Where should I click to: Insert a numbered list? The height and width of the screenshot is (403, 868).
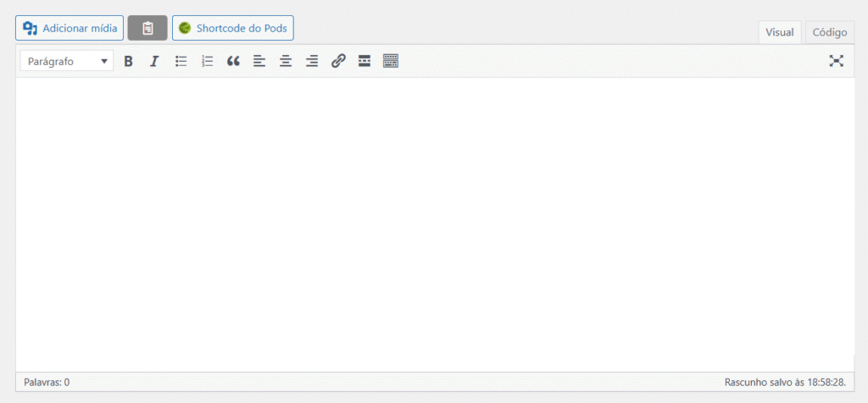tap(207, 61)
